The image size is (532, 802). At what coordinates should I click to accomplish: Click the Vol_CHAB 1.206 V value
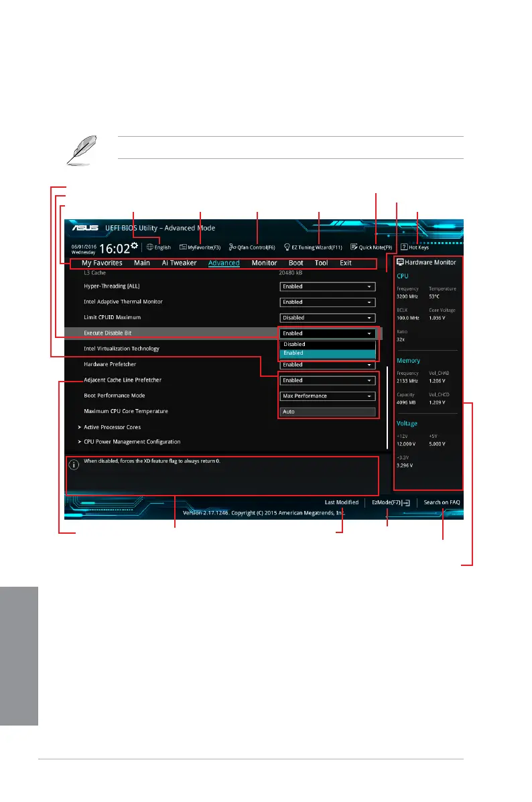[x=438, y=381]
